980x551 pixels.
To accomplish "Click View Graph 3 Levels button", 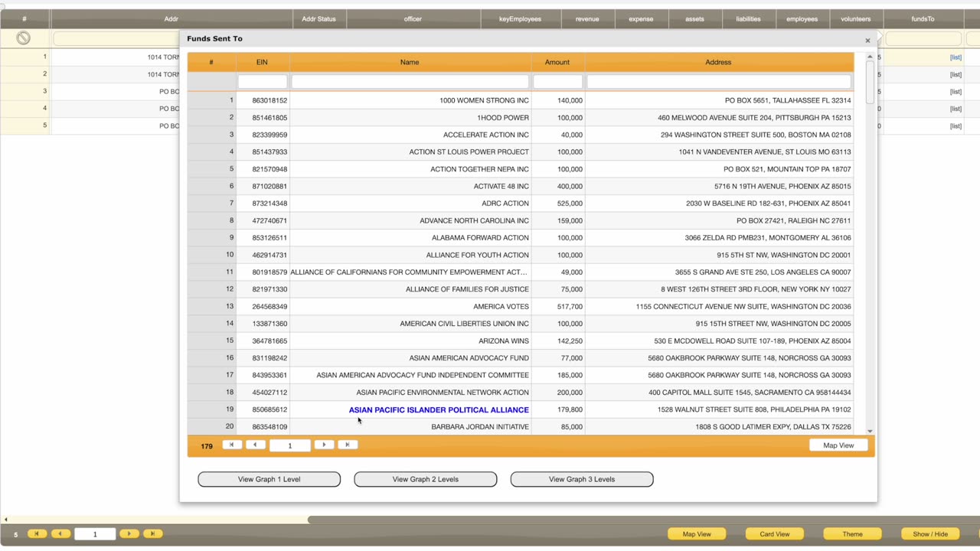I will tap(581, 479).
